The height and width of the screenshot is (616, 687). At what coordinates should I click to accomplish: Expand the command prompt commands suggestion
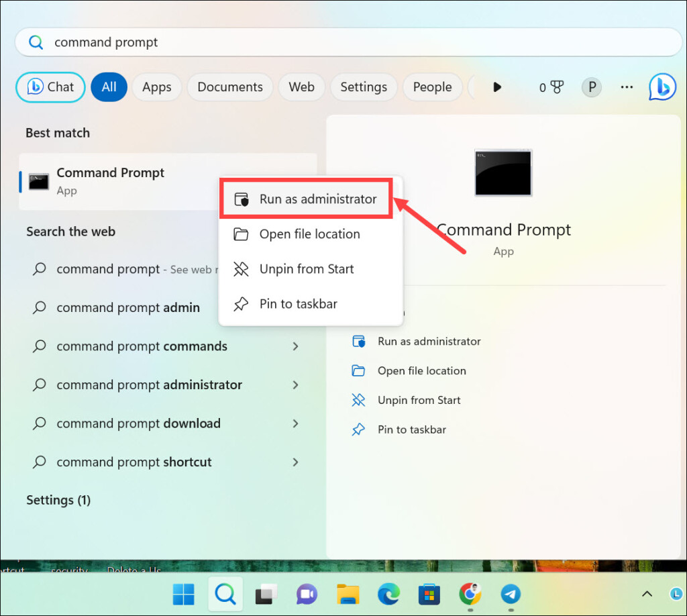(296, 346)
